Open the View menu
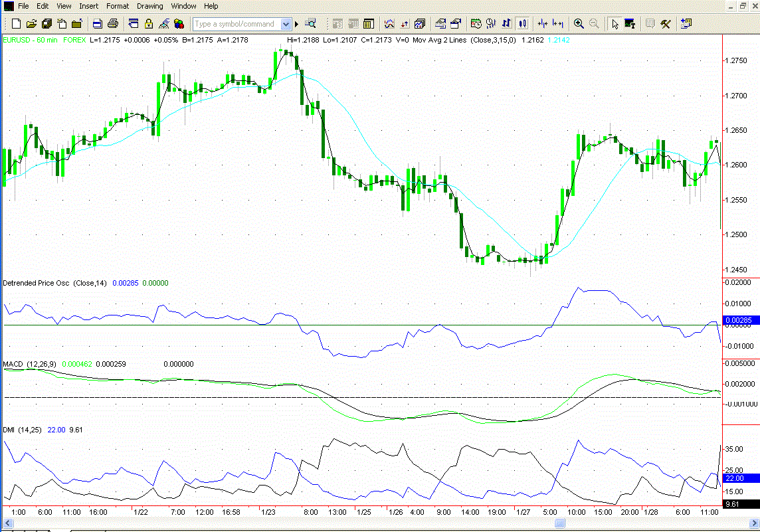 (64, 6)
